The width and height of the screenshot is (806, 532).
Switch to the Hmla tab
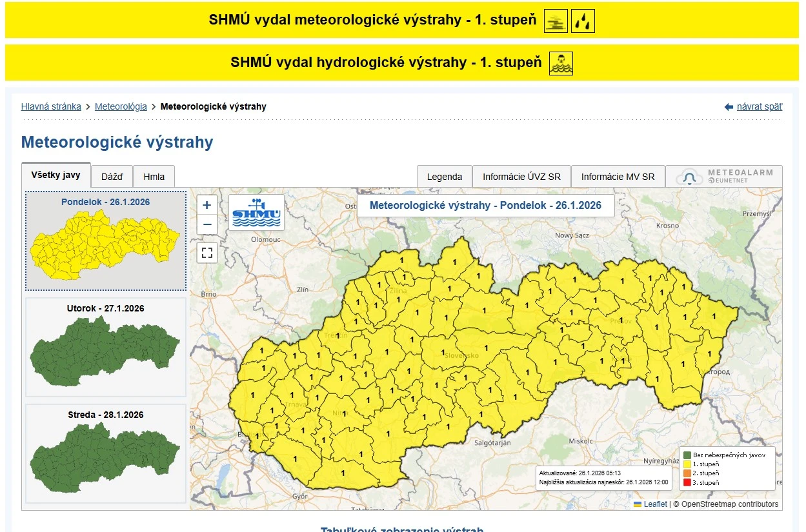(154, 177)
